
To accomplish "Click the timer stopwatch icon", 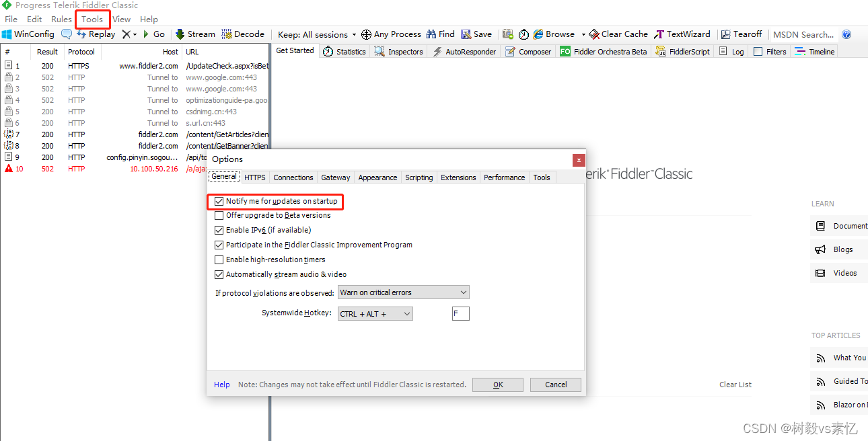I will (523, 34).
